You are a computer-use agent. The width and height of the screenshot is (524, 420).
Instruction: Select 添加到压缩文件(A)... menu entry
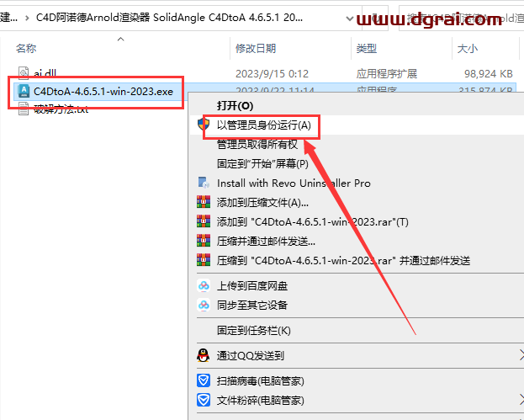tap(262, 203)
